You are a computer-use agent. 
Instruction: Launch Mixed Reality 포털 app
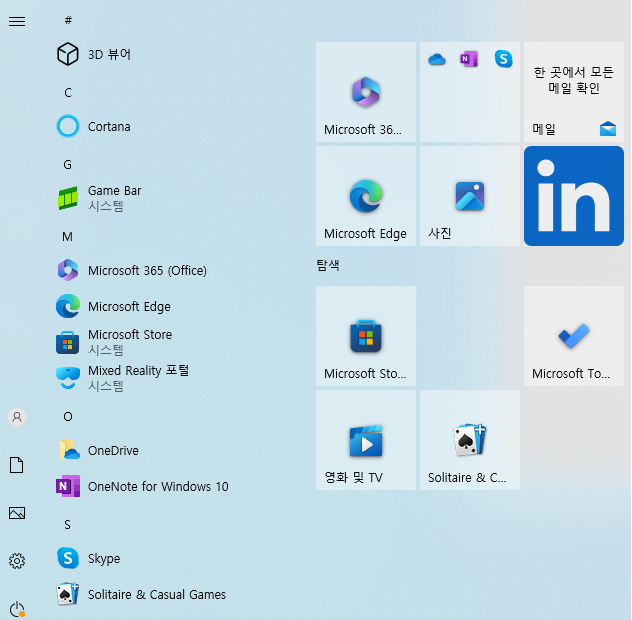pyautogui.click(x=123, y=378)
